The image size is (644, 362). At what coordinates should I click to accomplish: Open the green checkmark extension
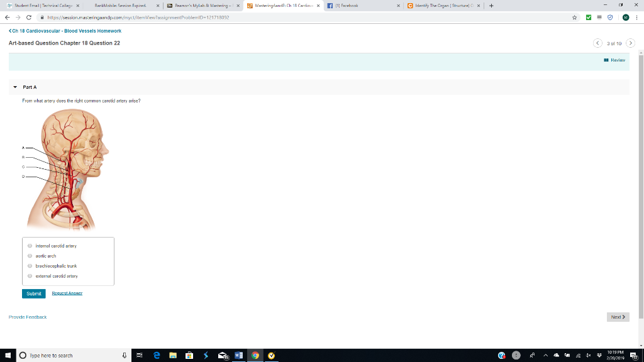[589, 17]
